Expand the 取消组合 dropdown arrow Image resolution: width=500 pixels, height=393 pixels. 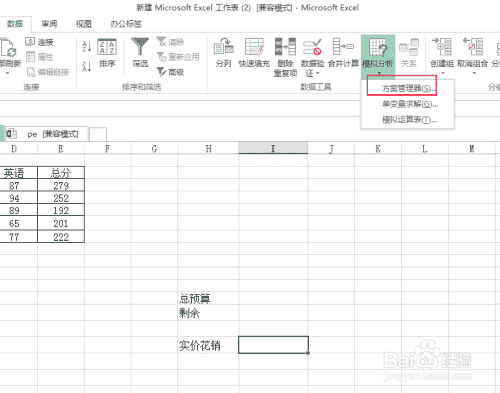click(474, 73)
